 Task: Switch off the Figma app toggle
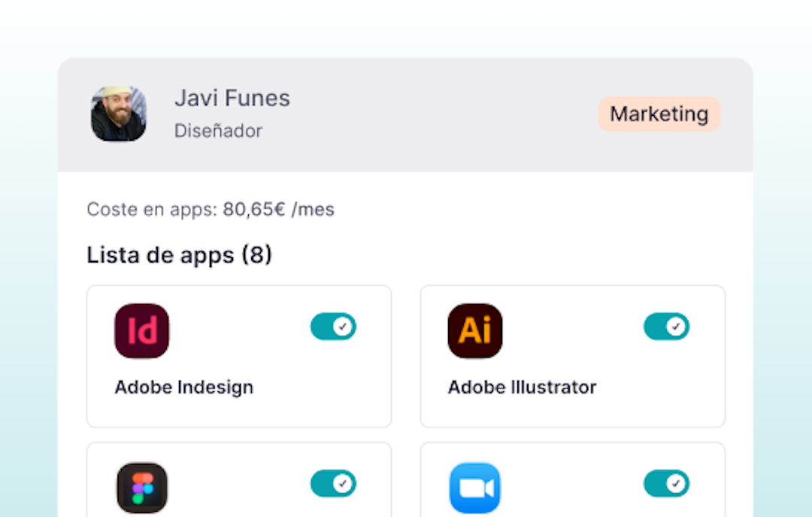333,484
